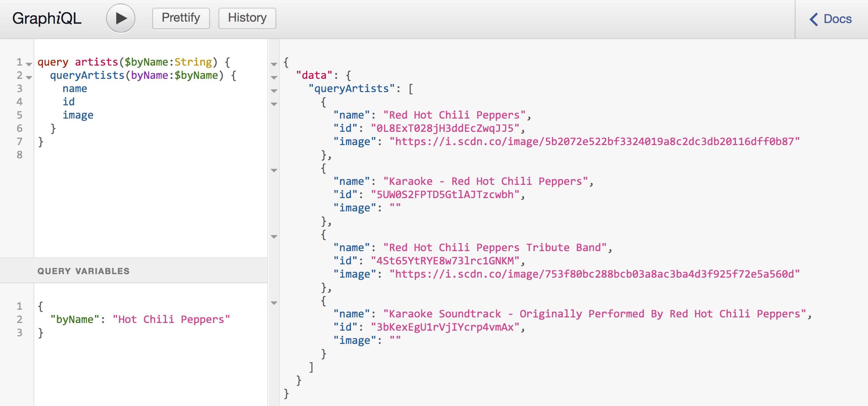Screen dimensions: 868x406
Task: Click the "Hot Chili Peppers" variable value
Action: [171, 319]
